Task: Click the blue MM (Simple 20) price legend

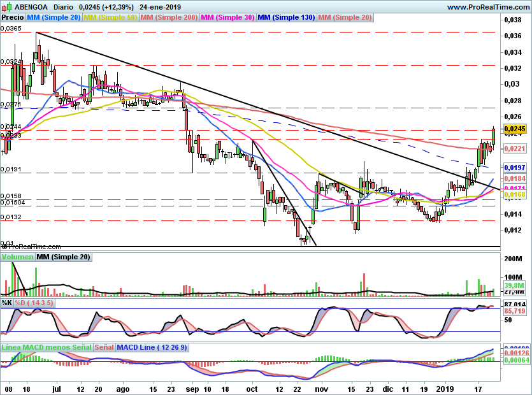Action: click(54, 17)
